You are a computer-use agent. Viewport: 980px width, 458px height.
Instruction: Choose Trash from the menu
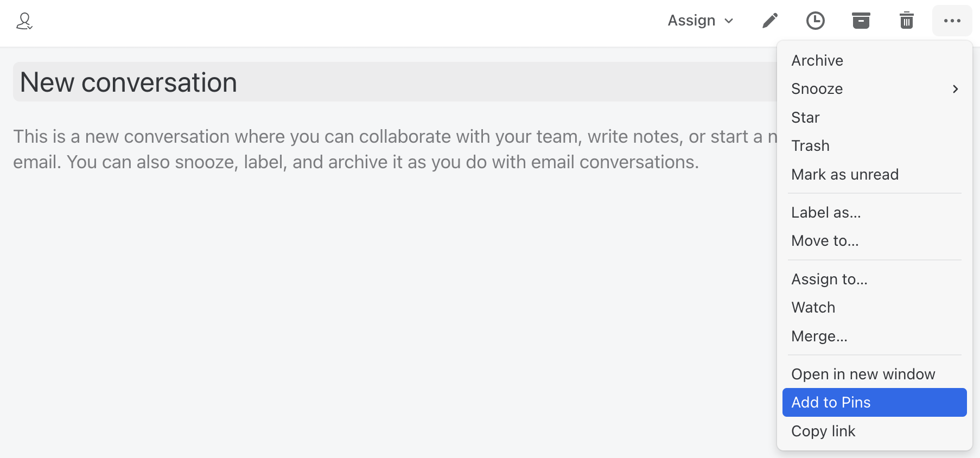click(x=874, y=146)
